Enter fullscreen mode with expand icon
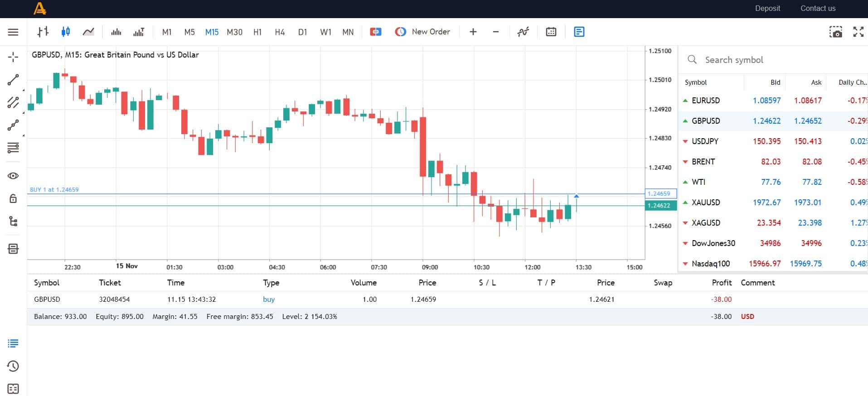Viewport: 868px width, 396px height. [858, 32]
